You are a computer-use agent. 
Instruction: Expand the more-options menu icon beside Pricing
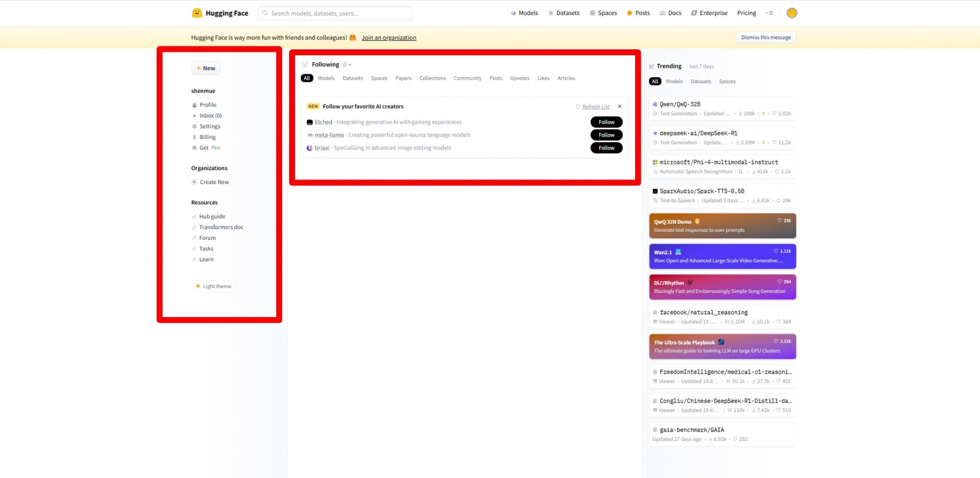point(769,13)
